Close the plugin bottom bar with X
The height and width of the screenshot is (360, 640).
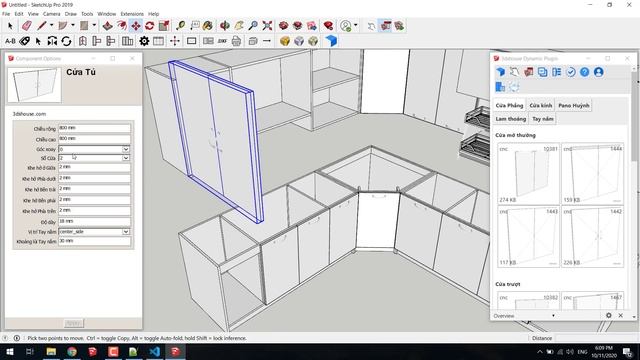tap(620, 316)
